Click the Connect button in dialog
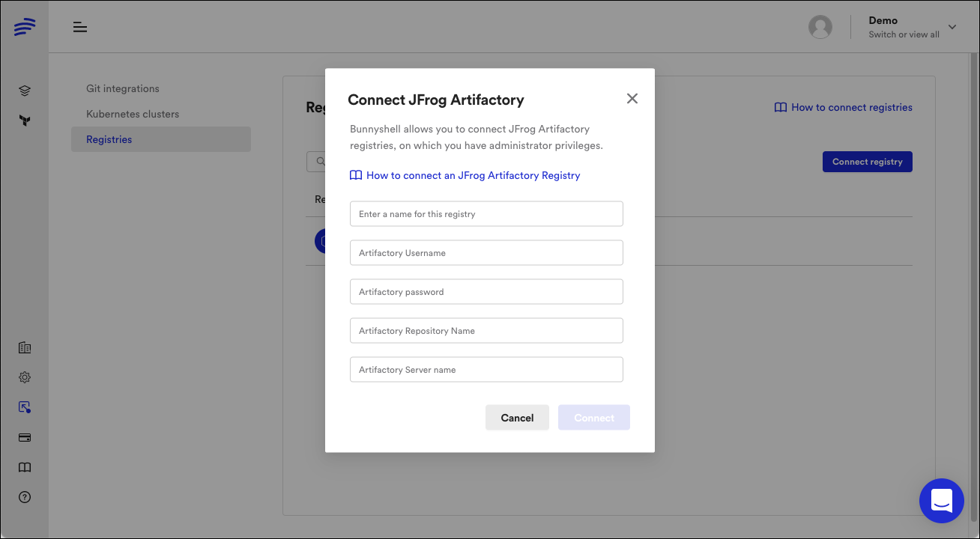 pyautogui.click(x=594, y=418)
